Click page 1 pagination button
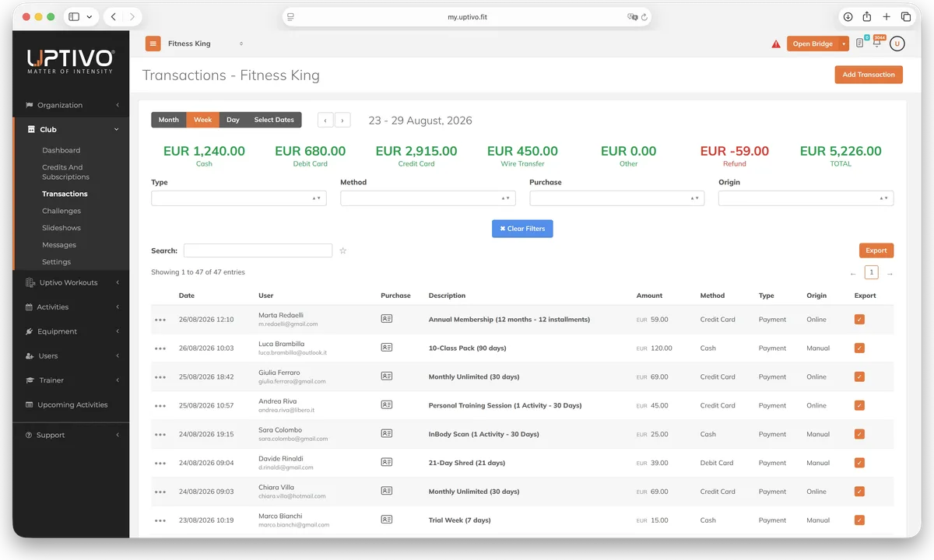Image resolution: width=934 pixels, height=560 pixels. [x=872, y=272]
